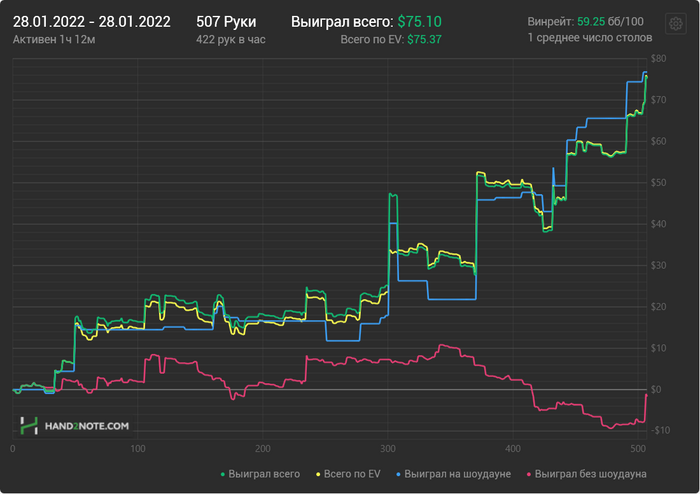The width and height of the screenshot is (700, 494).
Task: Click the EV total value '$75.37'
Action: [425, 39]
